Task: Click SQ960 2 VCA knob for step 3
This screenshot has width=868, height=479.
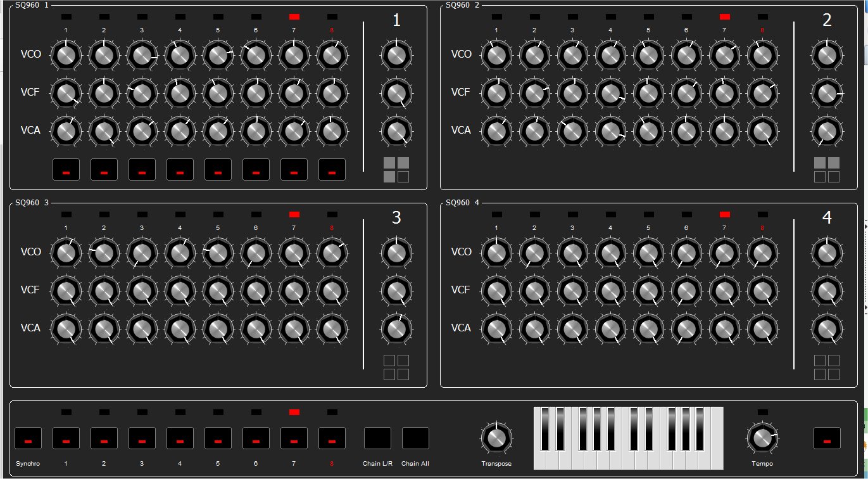Action: point(572,131)
